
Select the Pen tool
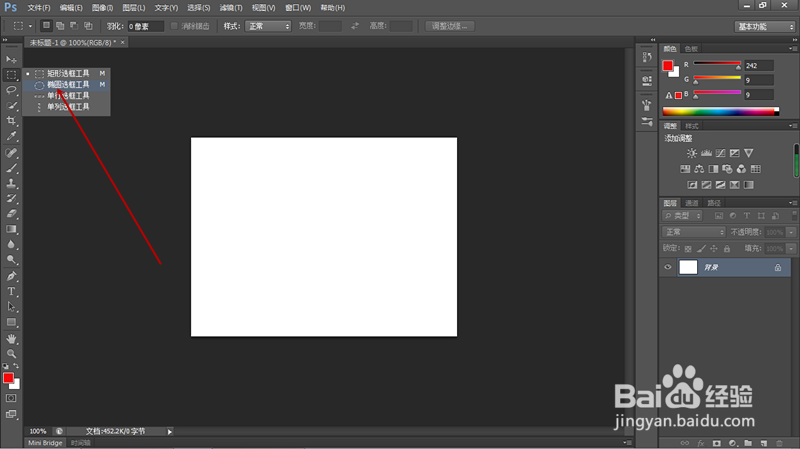[x=11, y=276]
